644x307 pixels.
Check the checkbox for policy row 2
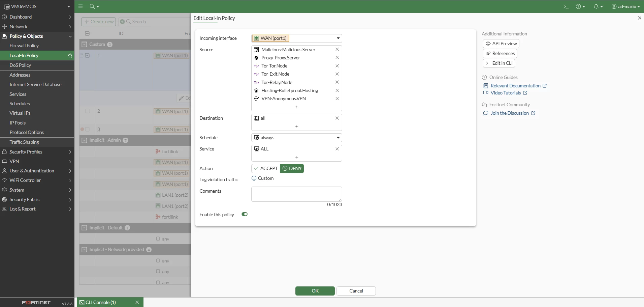(87, 111)
